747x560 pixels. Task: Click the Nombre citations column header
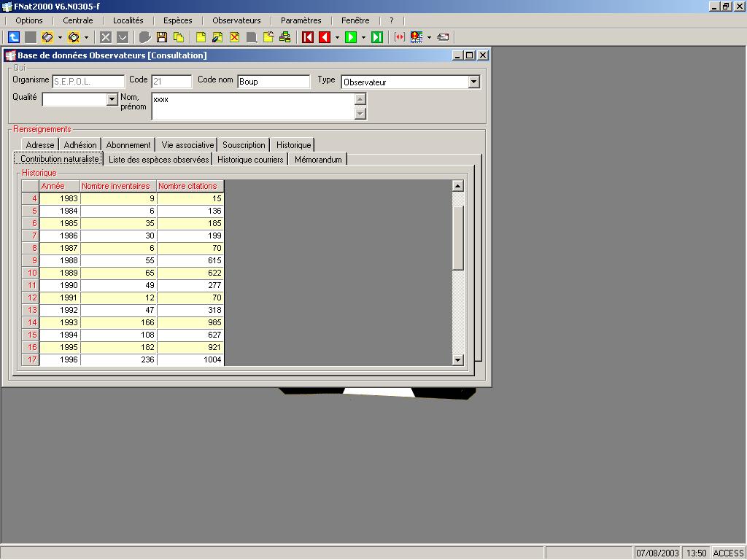coord(190,186)
